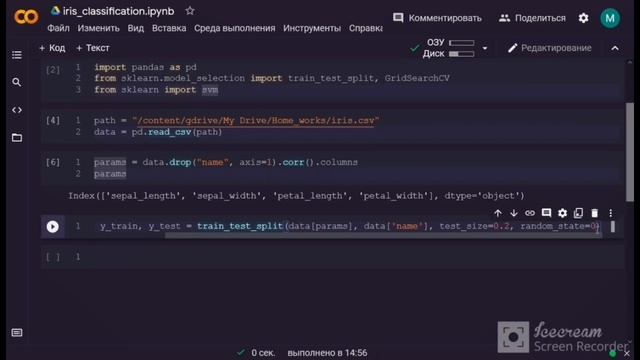Viewport: 640px width, 360px height.
Task: Click the horizontal scrollbar of the active cell
Action: [383, 236]
